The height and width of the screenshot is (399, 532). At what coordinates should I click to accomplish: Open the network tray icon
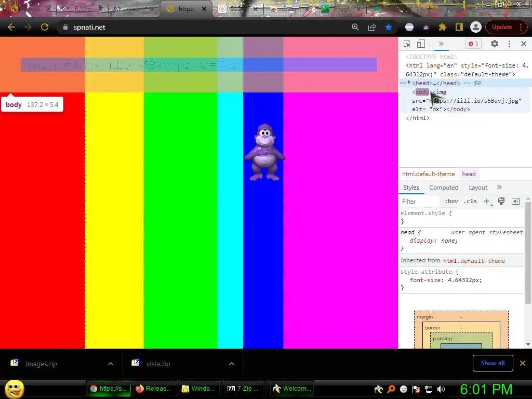[429, 389]
